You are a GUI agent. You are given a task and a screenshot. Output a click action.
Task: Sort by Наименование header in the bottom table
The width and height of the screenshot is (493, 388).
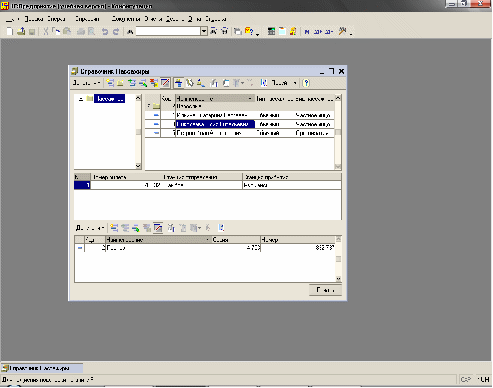click(158, 239)
